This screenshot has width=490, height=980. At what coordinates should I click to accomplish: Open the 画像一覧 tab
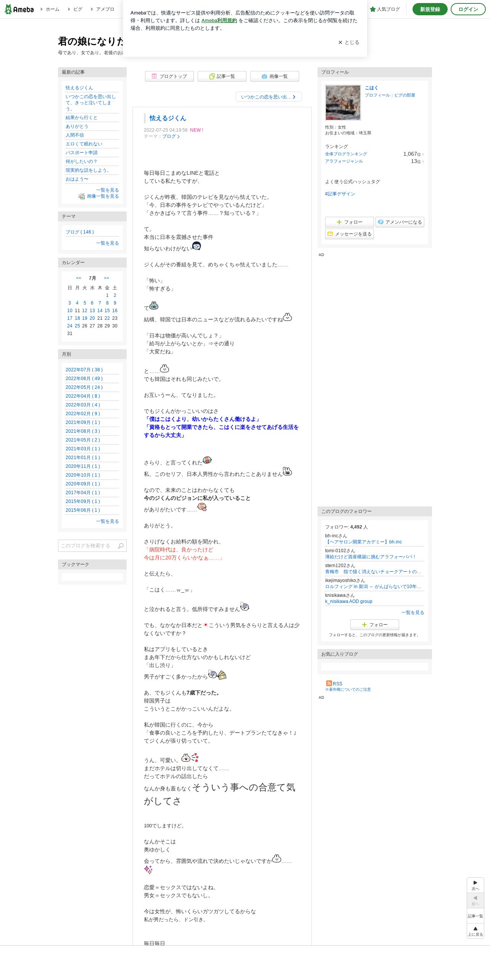(275, 76)
